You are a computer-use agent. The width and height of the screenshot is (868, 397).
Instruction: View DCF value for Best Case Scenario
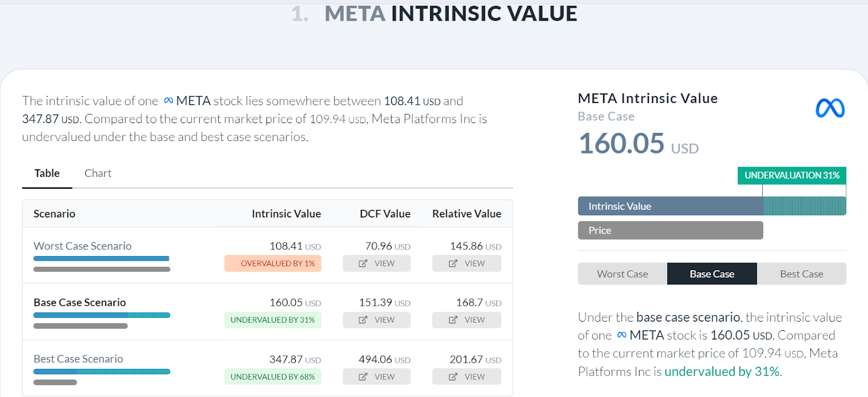coord(376,376)
